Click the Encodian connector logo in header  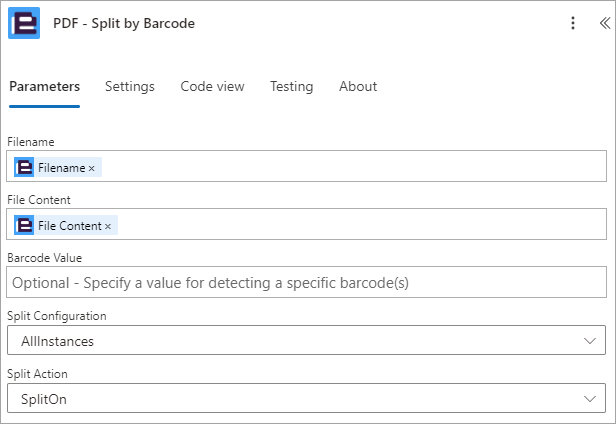[x=24, y=23]
